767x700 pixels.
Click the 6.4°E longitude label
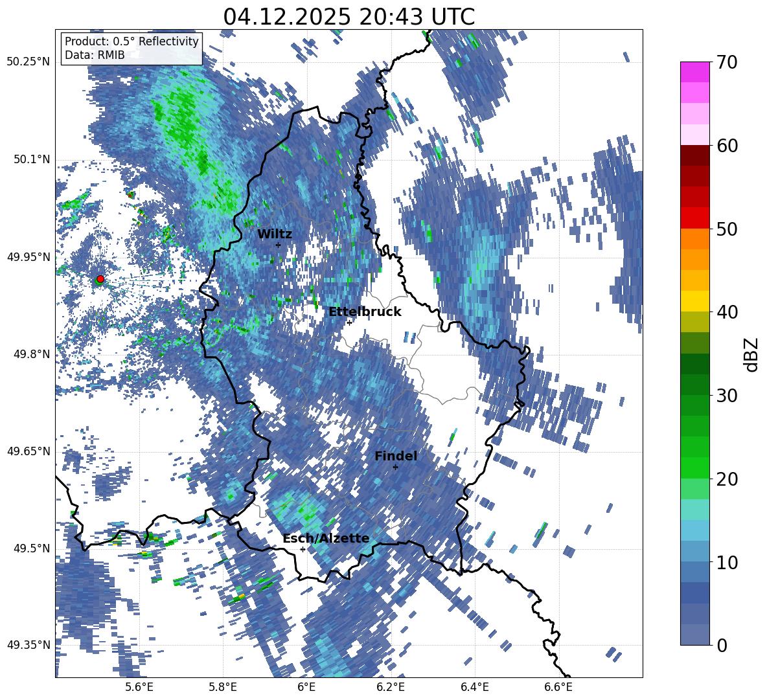tap(475, 688)
